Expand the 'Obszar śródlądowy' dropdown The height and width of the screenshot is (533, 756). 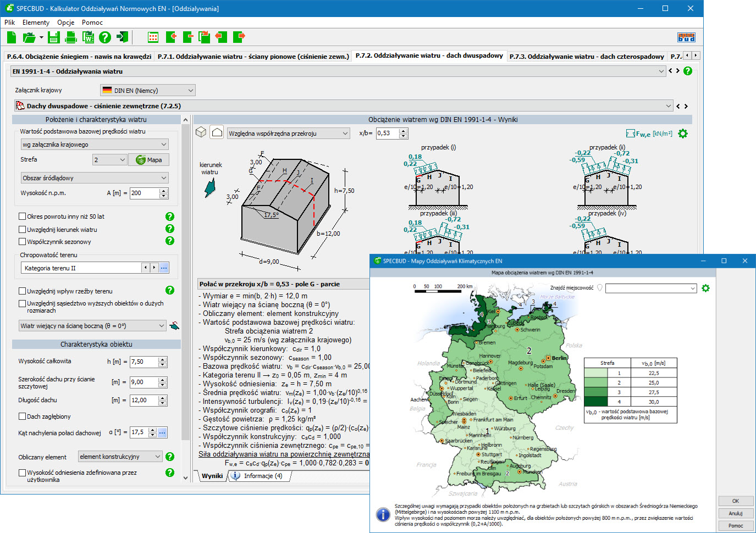pos(95,178)
